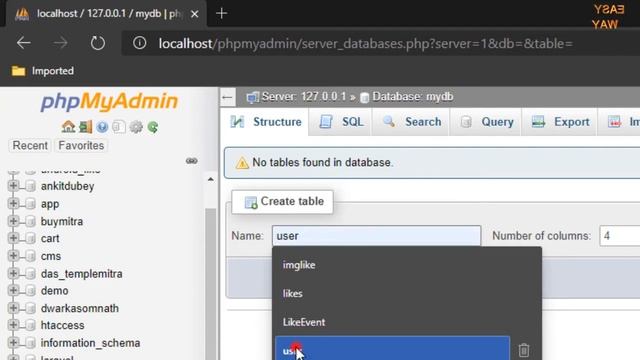Expand the app database node
The height and width of the screenshot is (360, 640).
click(x=13, y=203)
